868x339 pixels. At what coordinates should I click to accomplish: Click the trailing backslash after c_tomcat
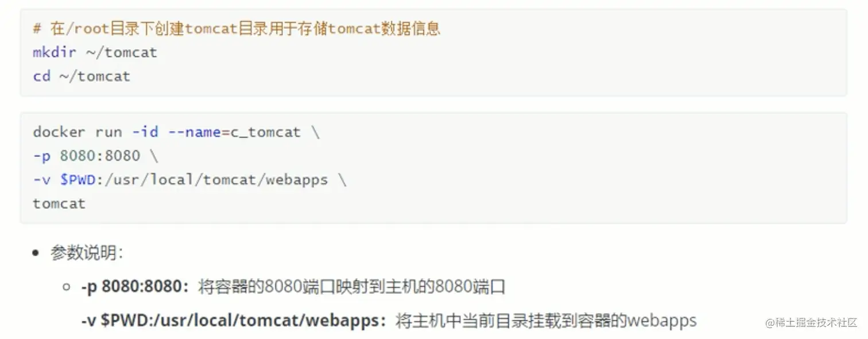pyautogui.click(x=315, y=132)
